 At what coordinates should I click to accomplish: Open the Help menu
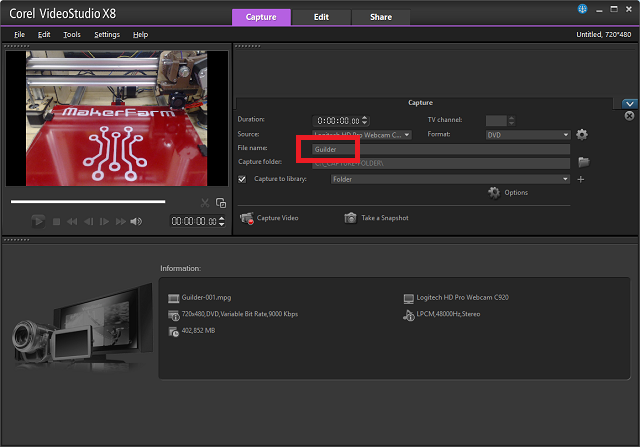coord(140,35)
